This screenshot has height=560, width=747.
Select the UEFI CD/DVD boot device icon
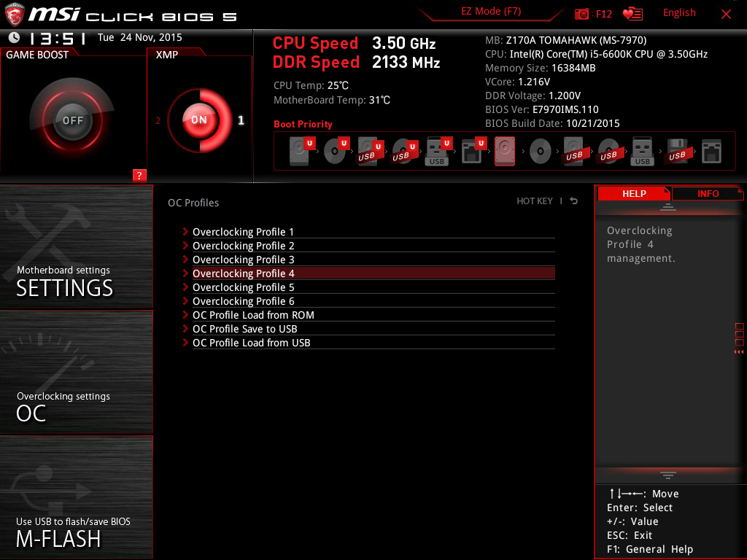336,151
